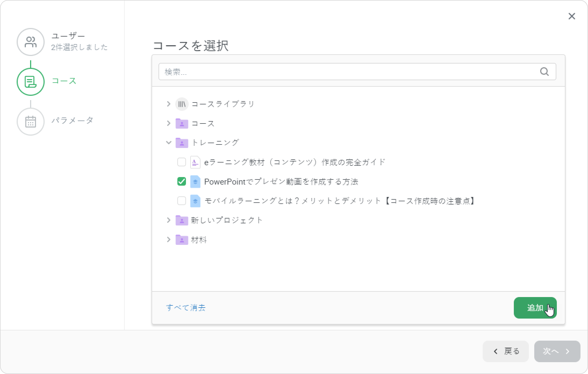Click the すべて消去 link
The height and width of the screenshot is (374, 588).
(186, 308)
